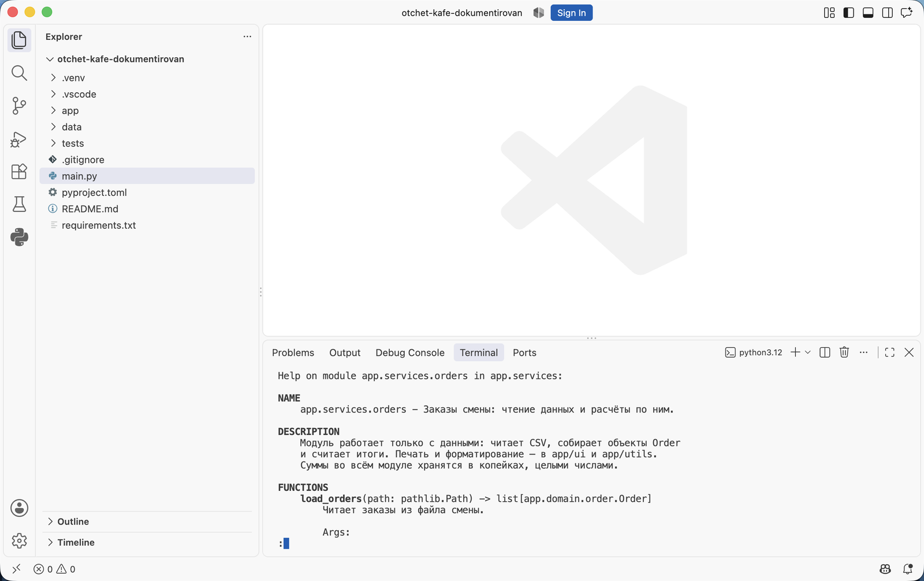Kill terminal with trash icon

pos(844,352)
